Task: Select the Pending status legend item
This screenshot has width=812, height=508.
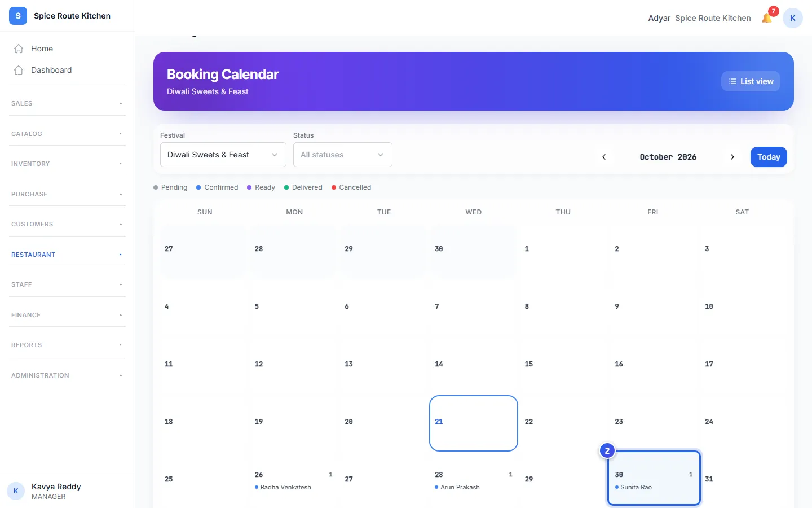Action: pos(170,187)
